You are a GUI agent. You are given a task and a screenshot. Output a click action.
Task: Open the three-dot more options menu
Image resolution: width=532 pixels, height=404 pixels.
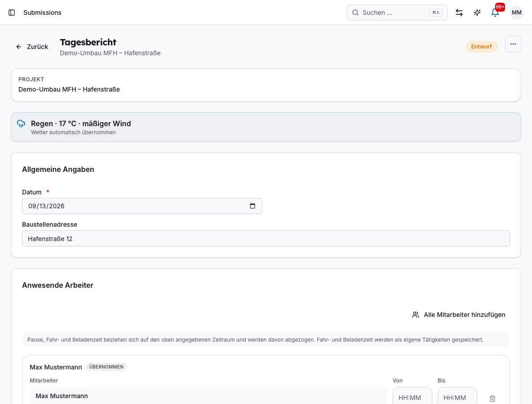(x=513, y=44)
